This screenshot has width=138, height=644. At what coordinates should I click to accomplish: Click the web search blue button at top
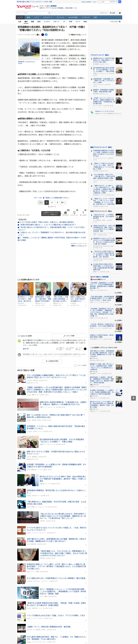tap(120, 2)
